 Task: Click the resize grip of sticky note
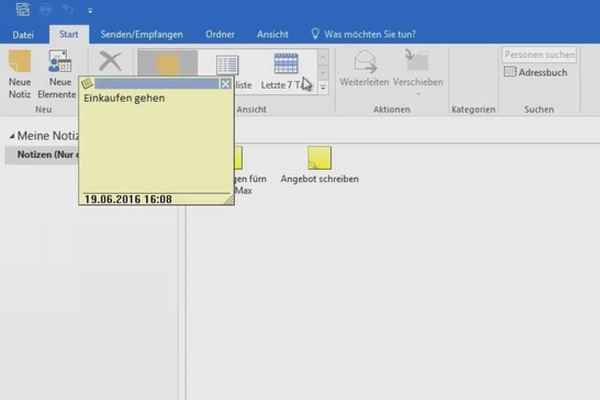[x=229, y=200]
